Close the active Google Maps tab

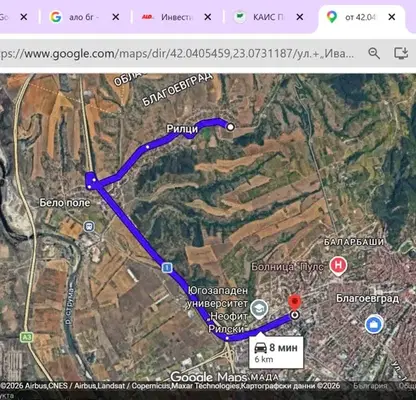392,17
